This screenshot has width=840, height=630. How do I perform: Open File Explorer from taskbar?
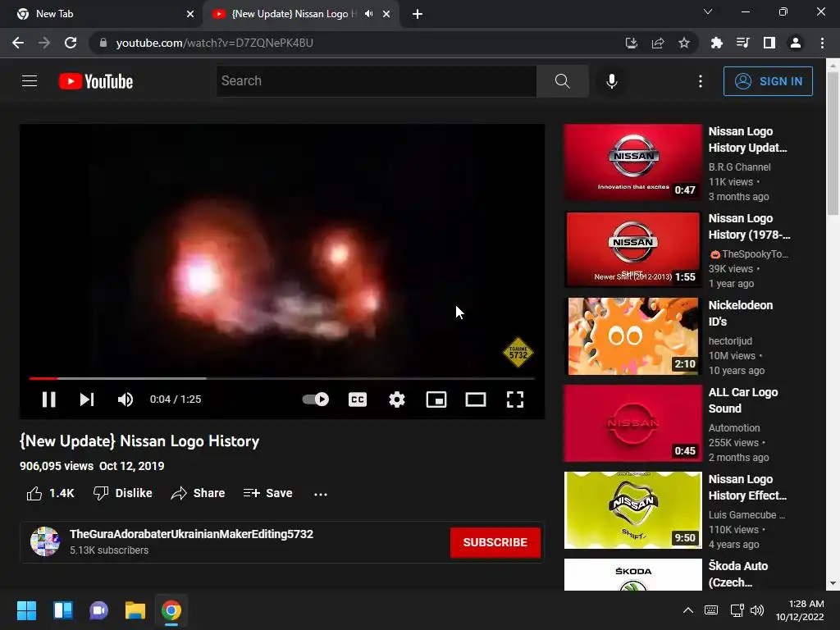(x=135, y=610)
